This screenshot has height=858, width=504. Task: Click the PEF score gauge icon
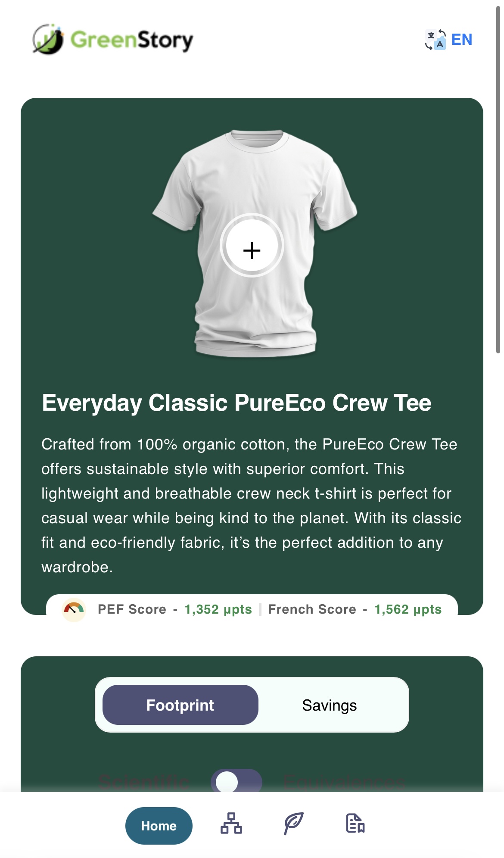[x=74, y=609]
